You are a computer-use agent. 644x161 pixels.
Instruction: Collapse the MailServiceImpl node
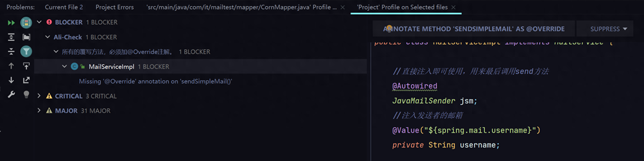pyautogui.click(x=64, y=67)
